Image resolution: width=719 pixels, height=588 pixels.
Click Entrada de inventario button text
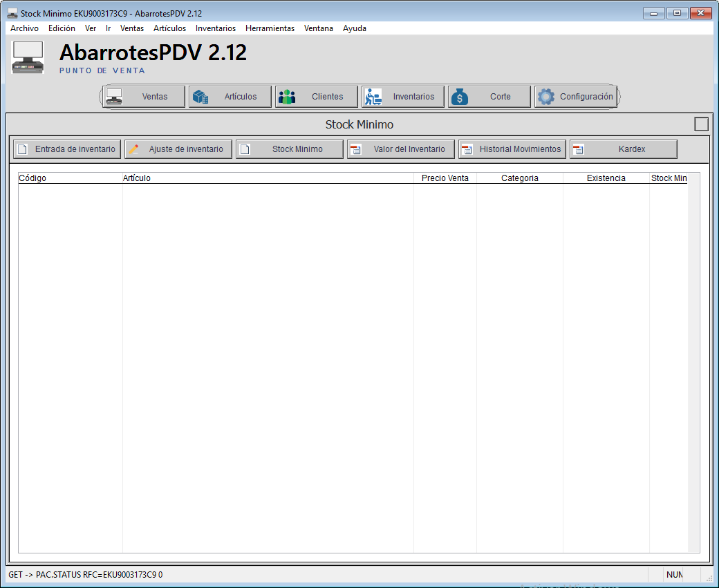75,149
